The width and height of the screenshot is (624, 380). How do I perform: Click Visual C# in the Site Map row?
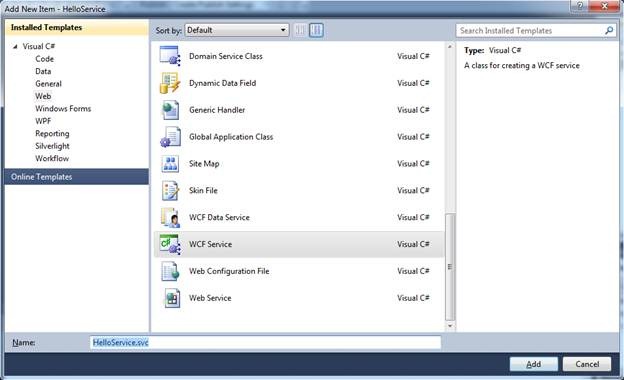413,164
